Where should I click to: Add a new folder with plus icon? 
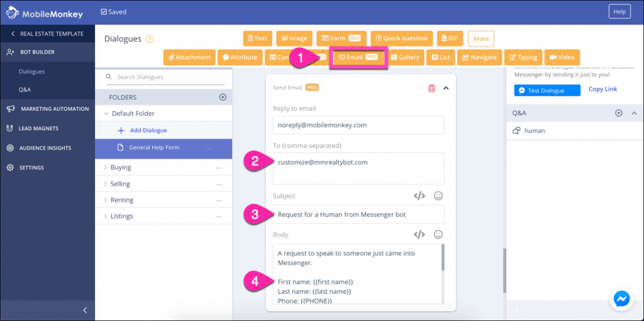pos(223,98)
